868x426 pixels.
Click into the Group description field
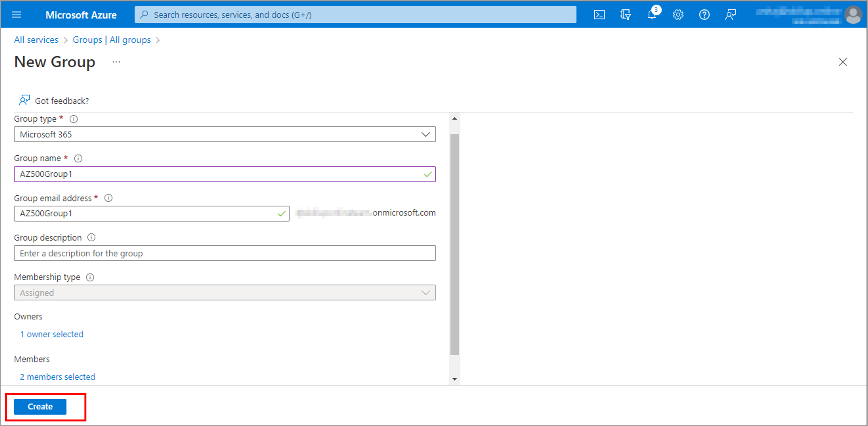coord(225,253)
